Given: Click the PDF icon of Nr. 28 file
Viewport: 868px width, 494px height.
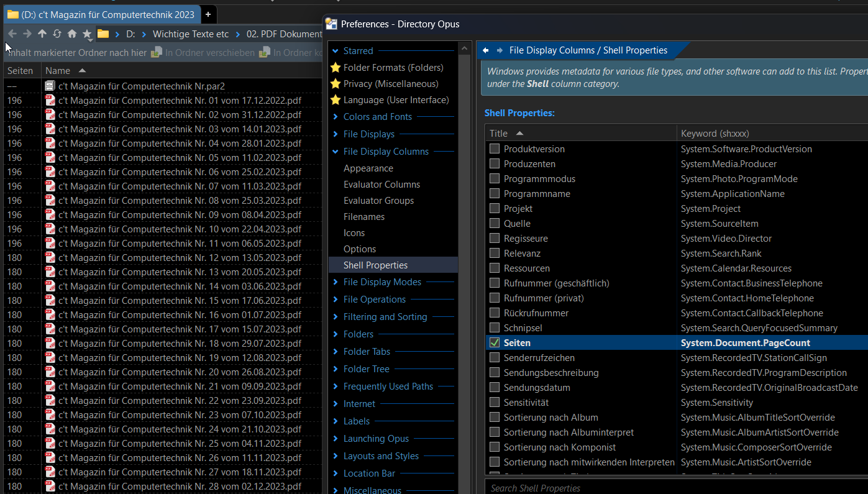Looking at the screenshot, I should click(50, 486).
